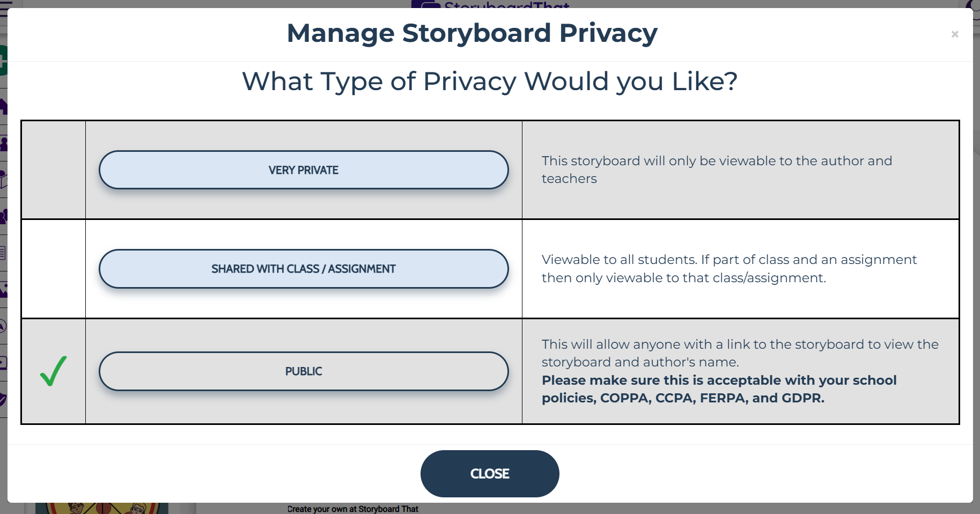Open the user avatar in top-right corner

tap(974, 4)
